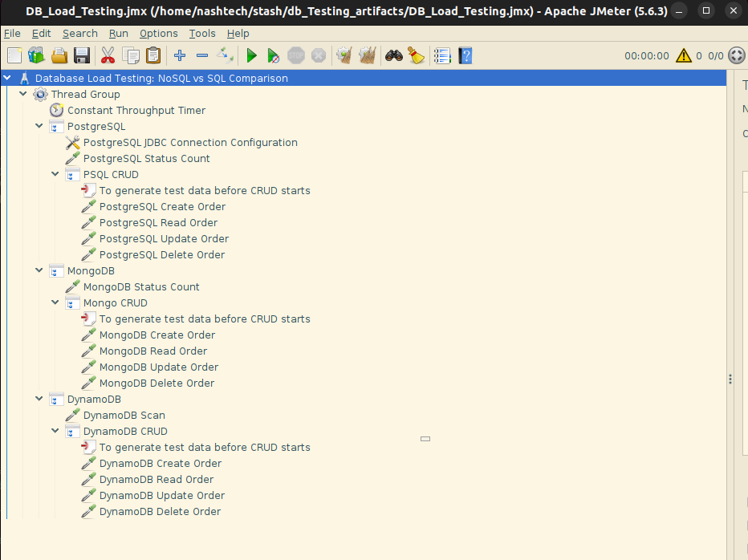
Task: Click Start no pauses icon
Action: (x=274, y=55)
